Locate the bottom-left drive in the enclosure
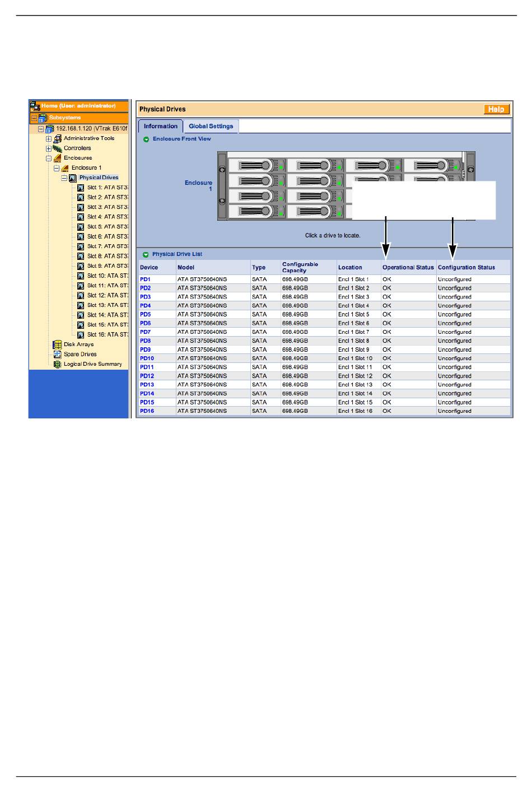Viewport: 532px width, 792px height. click(x=257, y=212)
